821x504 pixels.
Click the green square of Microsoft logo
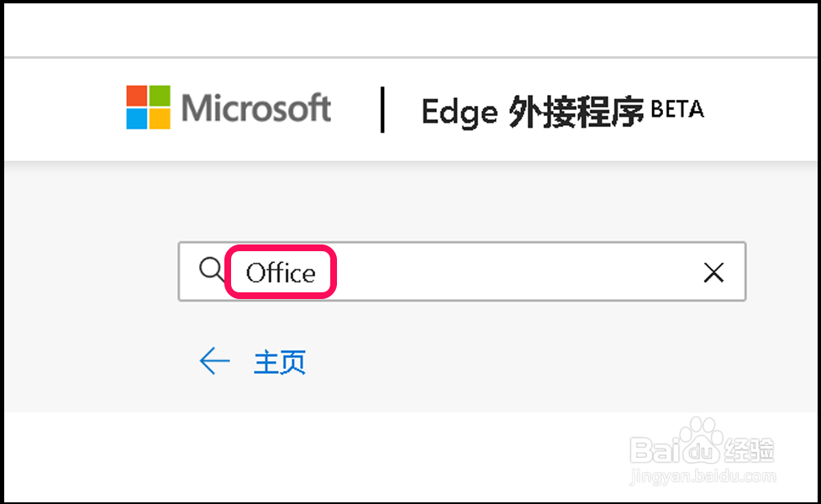pyautogui.click(x=160, y=96)
